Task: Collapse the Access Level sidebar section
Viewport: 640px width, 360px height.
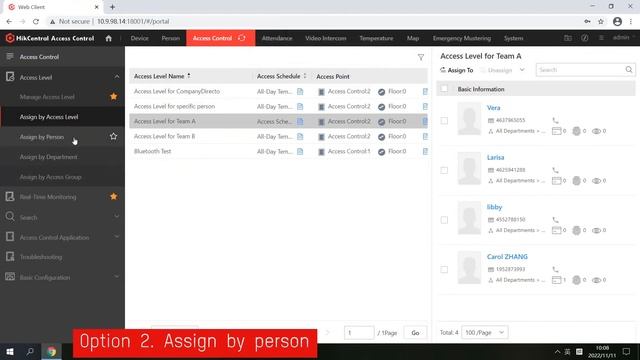Action: (x=117, y=77)
